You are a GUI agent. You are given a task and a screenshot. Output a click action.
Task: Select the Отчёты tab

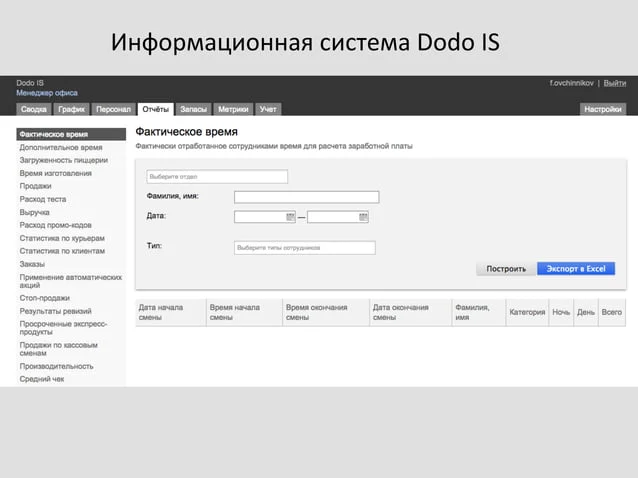coord(155,109)
